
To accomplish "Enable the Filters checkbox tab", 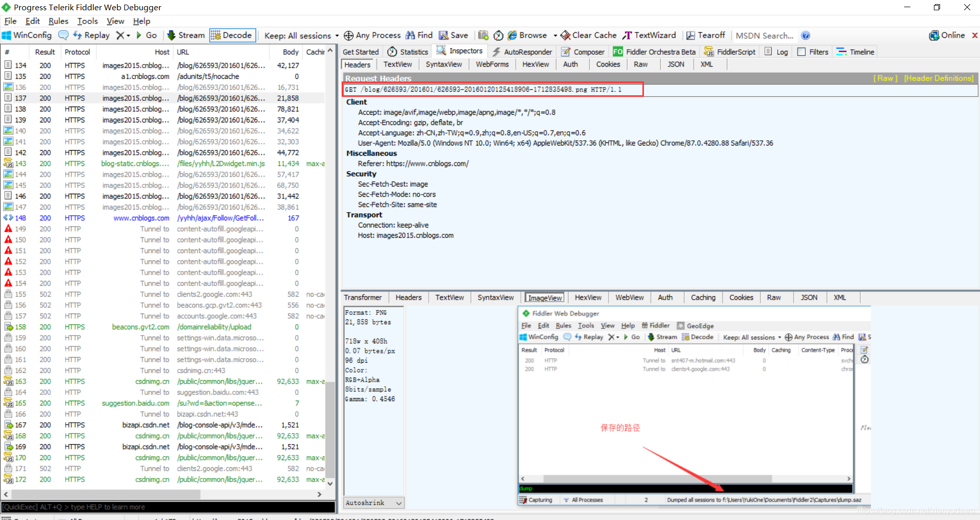I will tap(812, 52).
